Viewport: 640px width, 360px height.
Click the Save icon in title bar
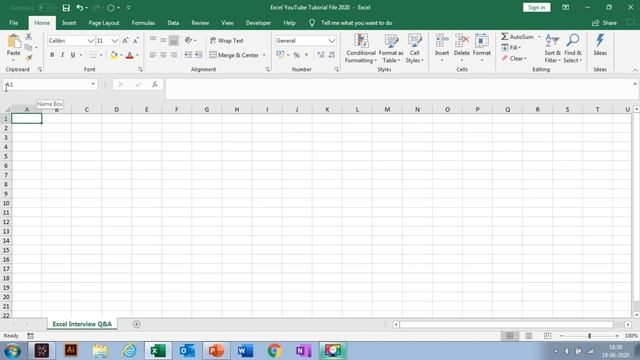coord(66,8)
